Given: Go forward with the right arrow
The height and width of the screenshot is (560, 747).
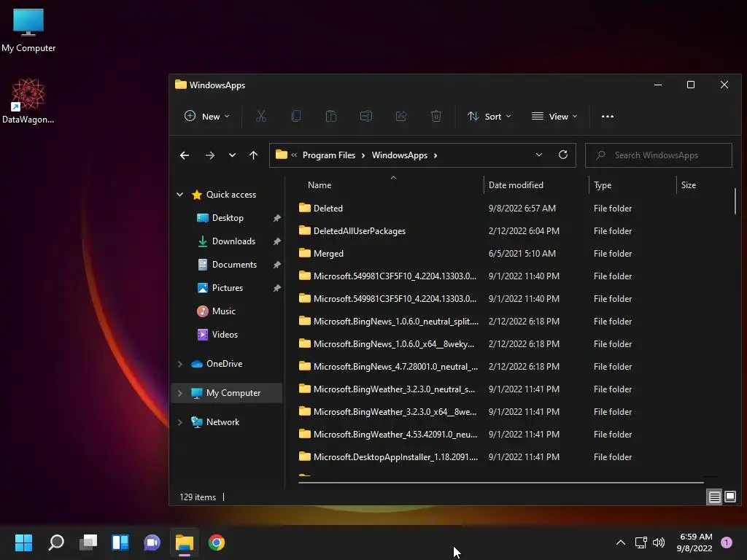Looking at the screenshot, I should coord(209,155).
